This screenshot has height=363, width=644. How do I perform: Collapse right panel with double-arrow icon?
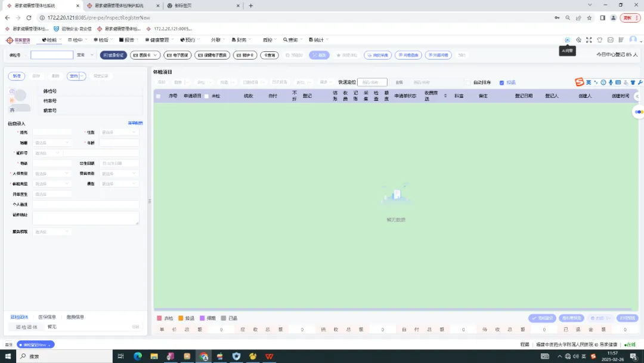[x=637, y=96]
